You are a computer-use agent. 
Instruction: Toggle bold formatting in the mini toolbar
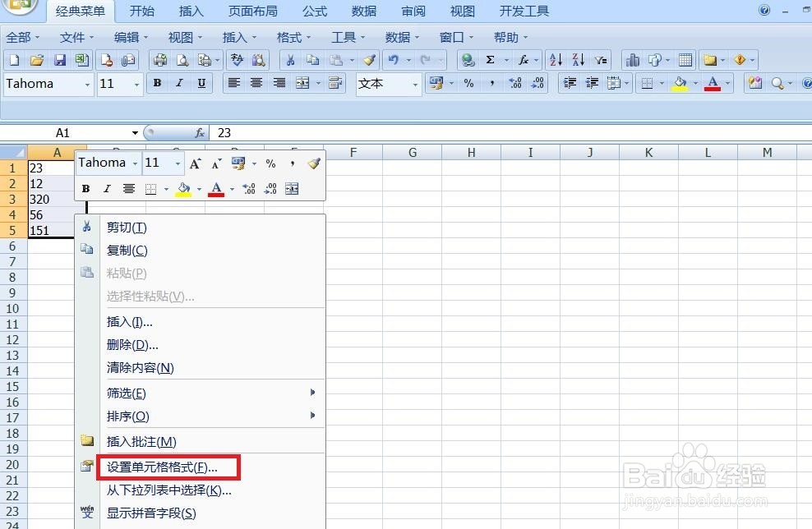pos(85,188)
